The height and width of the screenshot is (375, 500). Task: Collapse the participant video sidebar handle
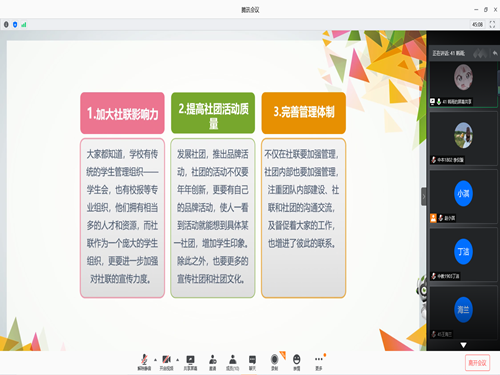(x=424, y=197)
